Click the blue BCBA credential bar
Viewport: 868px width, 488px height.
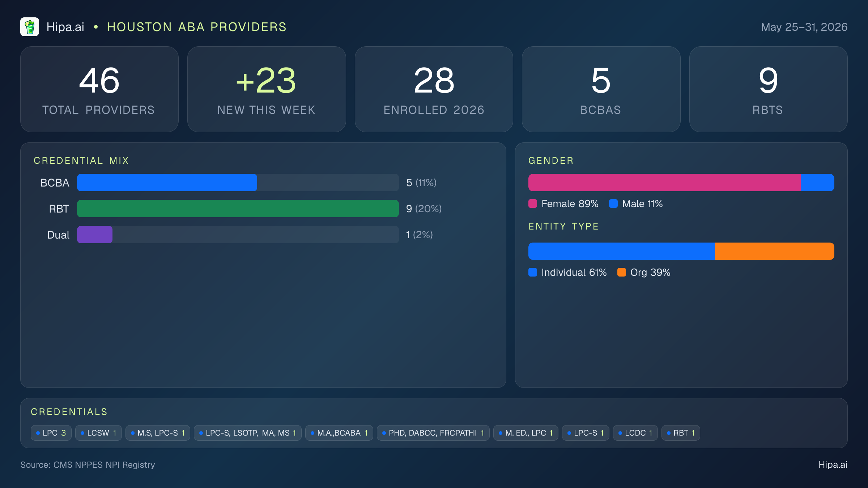coord(167,183)
